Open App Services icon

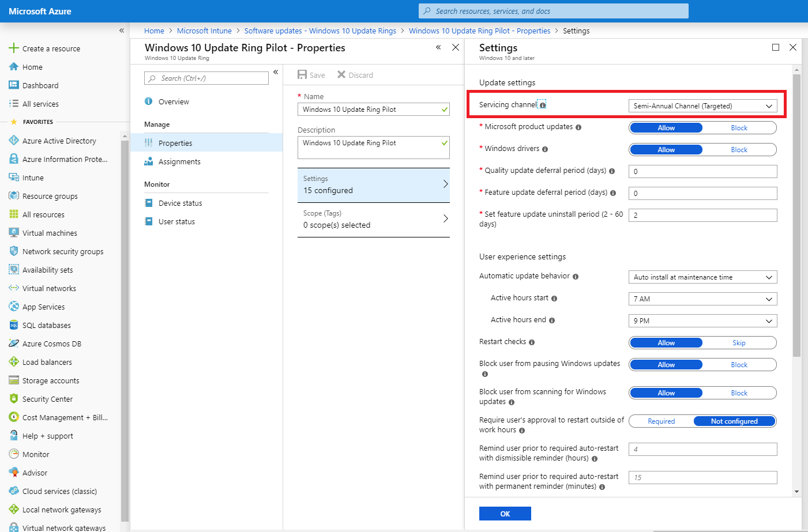pos(14,307)
